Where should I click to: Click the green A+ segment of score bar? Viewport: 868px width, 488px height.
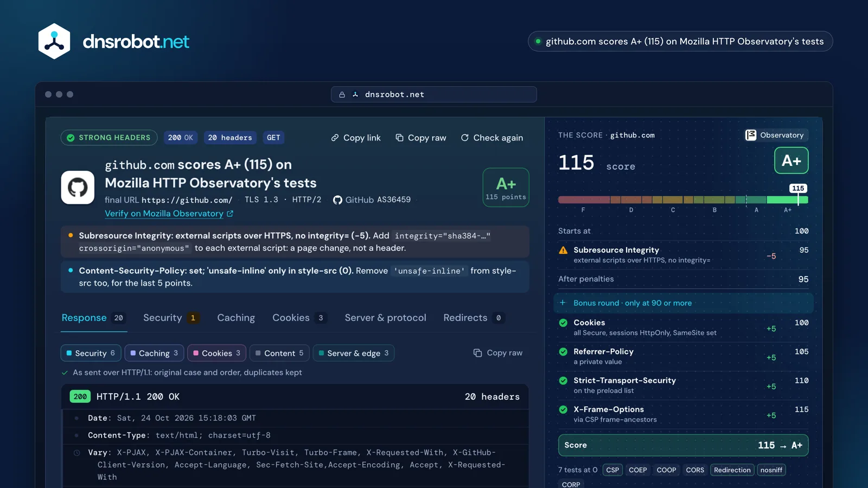tap(787, 200)
